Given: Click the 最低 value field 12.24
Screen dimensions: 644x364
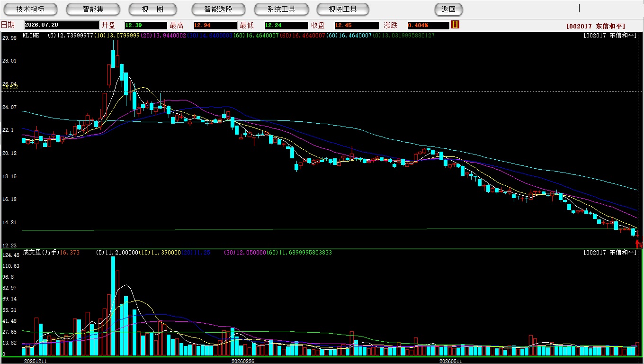Looking at the screenshot, I should click(x=286, y=25).
